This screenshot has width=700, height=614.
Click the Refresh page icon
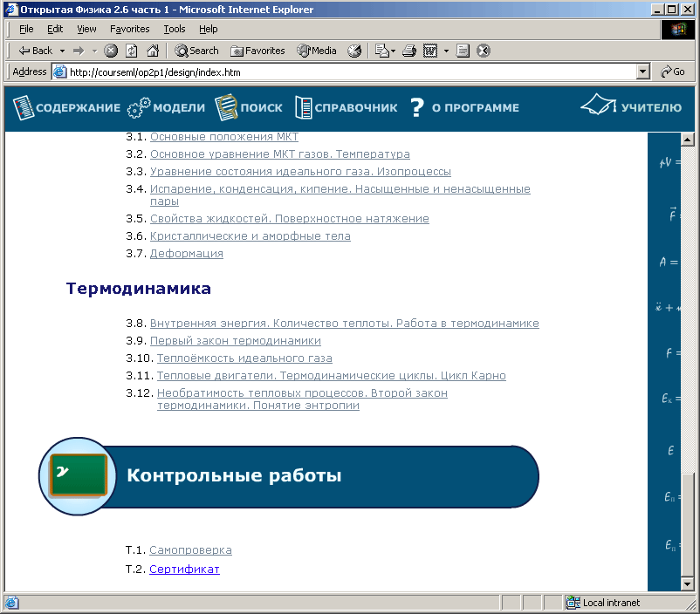[132, 51]
